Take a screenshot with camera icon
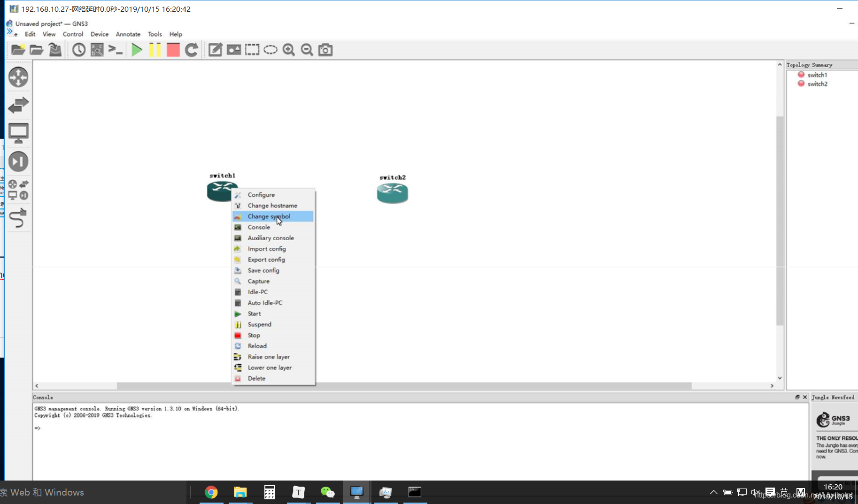 point(325,50)
